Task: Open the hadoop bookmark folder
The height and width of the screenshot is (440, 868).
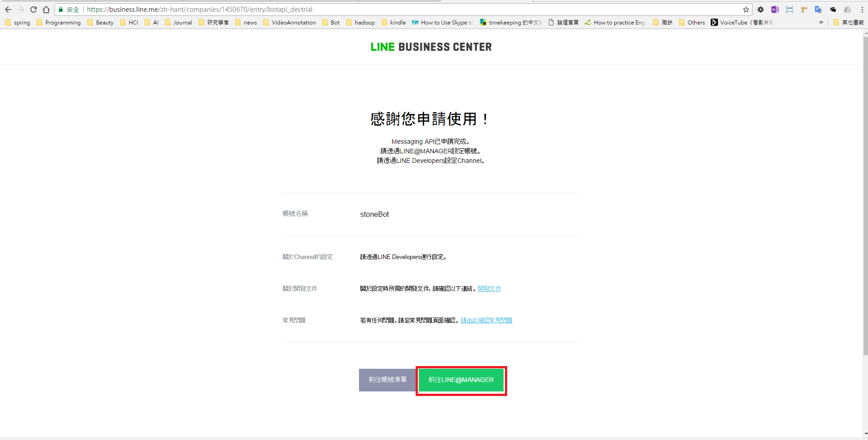Action: point(360,22)
